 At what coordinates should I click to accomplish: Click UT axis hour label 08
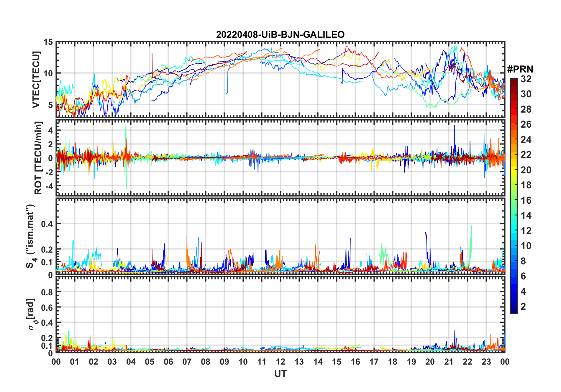(x=206, y=362)
